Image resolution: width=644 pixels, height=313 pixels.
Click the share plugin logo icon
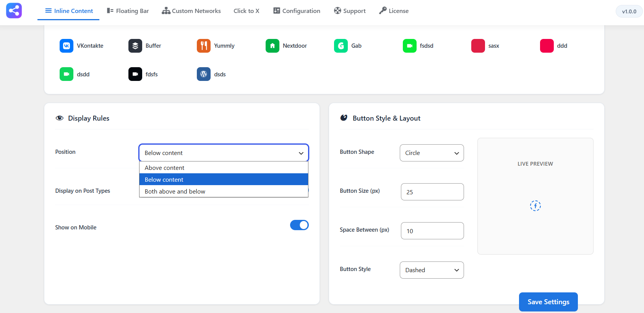click(x=14, y=11)
